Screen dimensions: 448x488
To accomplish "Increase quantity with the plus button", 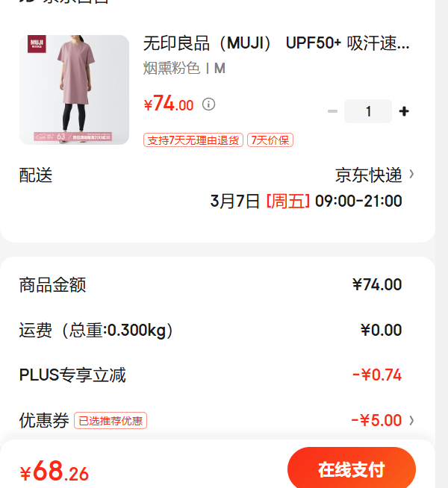I will pyautogui.click(x=404, y=111).
